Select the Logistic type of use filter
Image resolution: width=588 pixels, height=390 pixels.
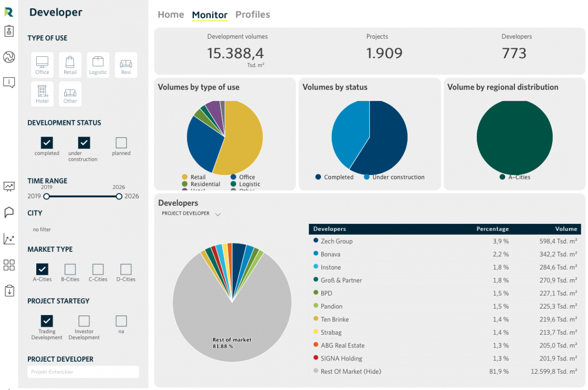pyautogui.click(x=98, y=65)
